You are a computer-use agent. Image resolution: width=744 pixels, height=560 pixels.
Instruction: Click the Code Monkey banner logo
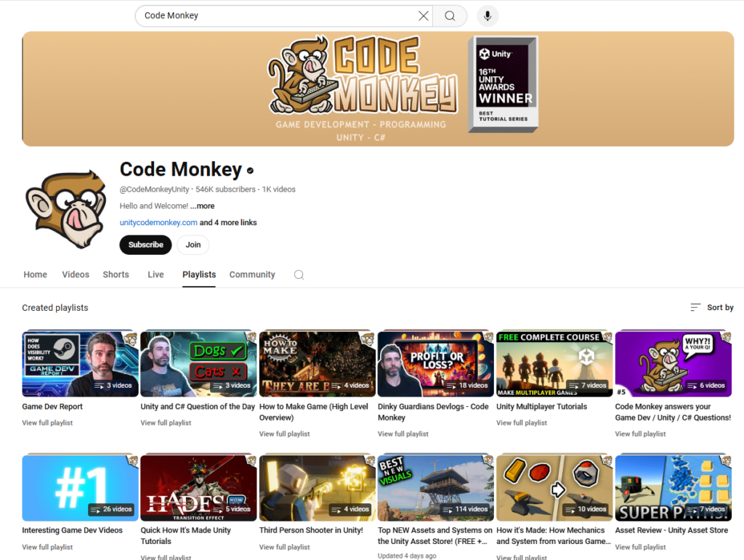coord(363,75)
